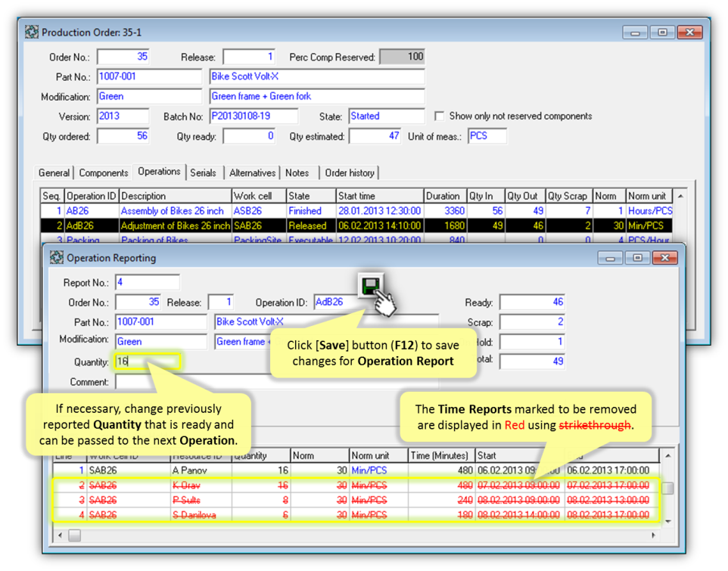Select the AB26 Assembly of Bikes row
The image size is (728, 571).
coord(356,211)
